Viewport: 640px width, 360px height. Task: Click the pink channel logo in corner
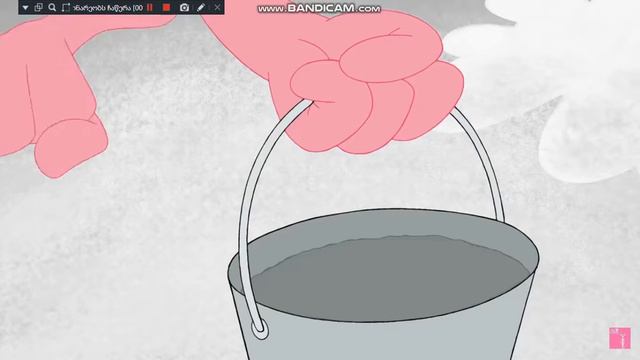(620, 338)
